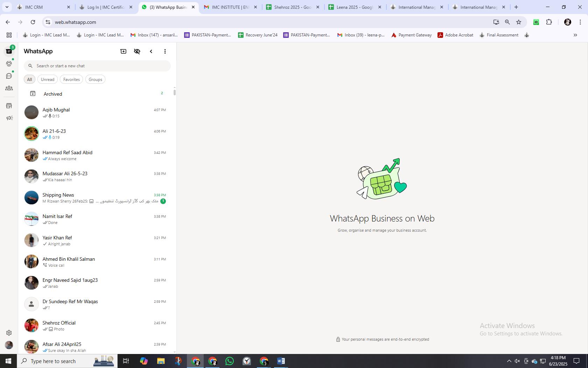Open File Explorer from taskbar
Image resolution: width=588 pixels, height=368 pixels.
161,361
